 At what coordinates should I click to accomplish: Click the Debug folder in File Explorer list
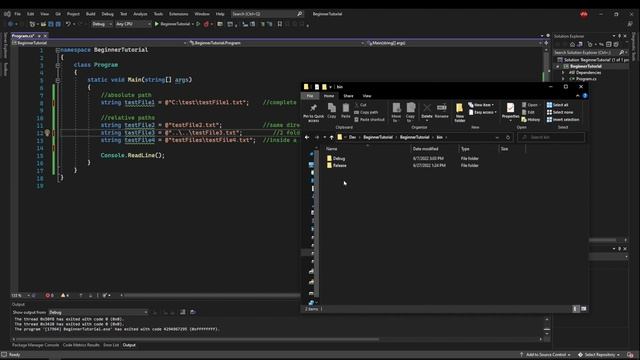tap(336, 158)
